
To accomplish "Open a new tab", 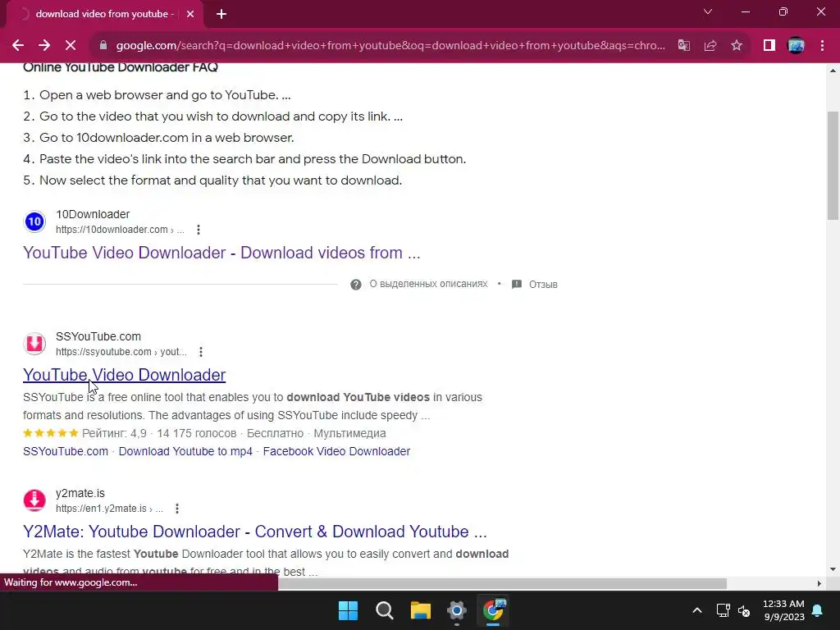I will (x=221, y=14).
